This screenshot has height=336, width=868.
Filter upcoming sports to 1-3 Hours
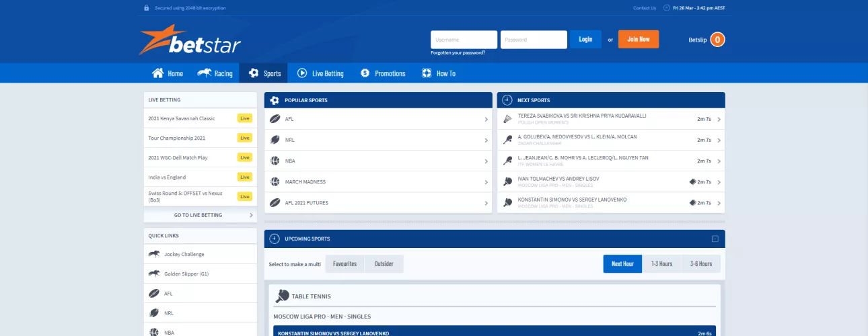(661, 264)
